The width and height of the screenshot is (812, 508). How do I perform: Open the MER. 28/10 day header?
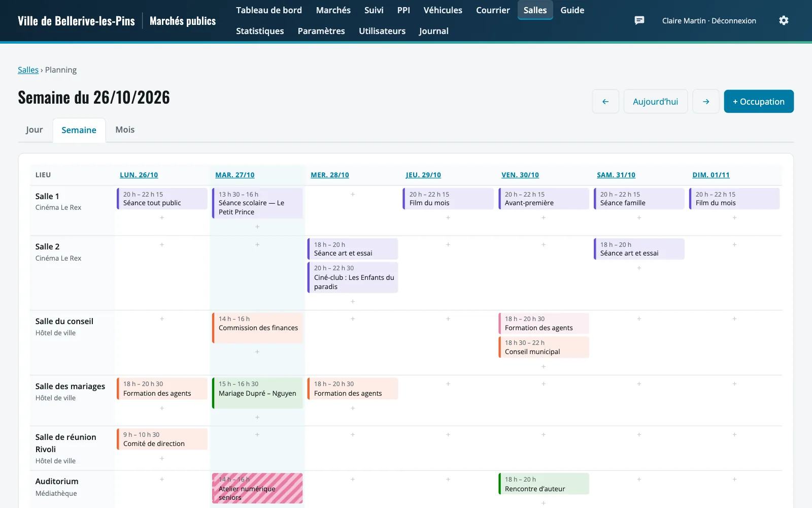pyautogui.click(x=330, y=175)
